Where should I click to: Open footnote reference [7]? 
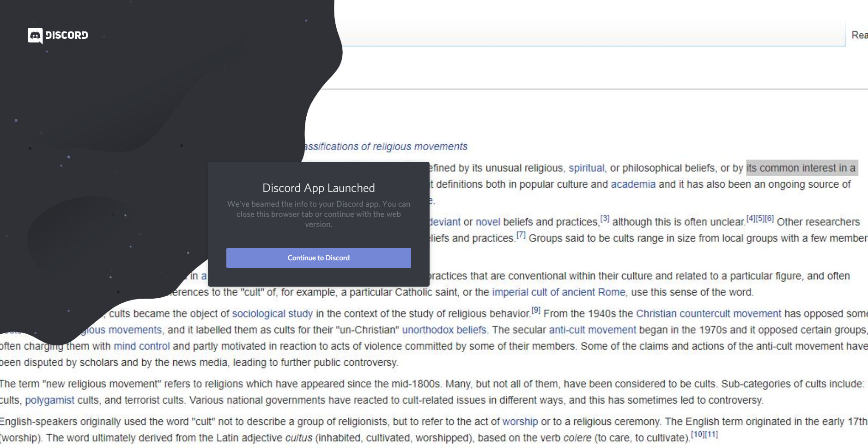pyautogui.click(x=521, y=235)
